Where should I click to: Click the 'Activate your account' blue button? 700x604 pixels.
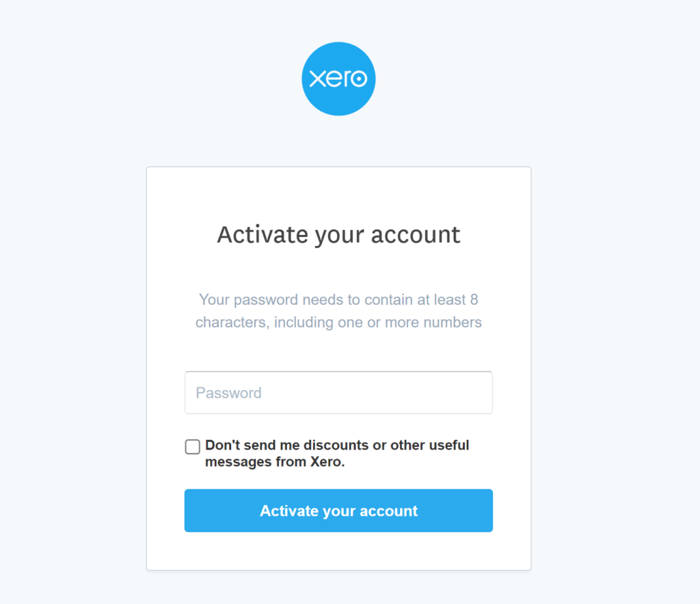coord(338,510)
